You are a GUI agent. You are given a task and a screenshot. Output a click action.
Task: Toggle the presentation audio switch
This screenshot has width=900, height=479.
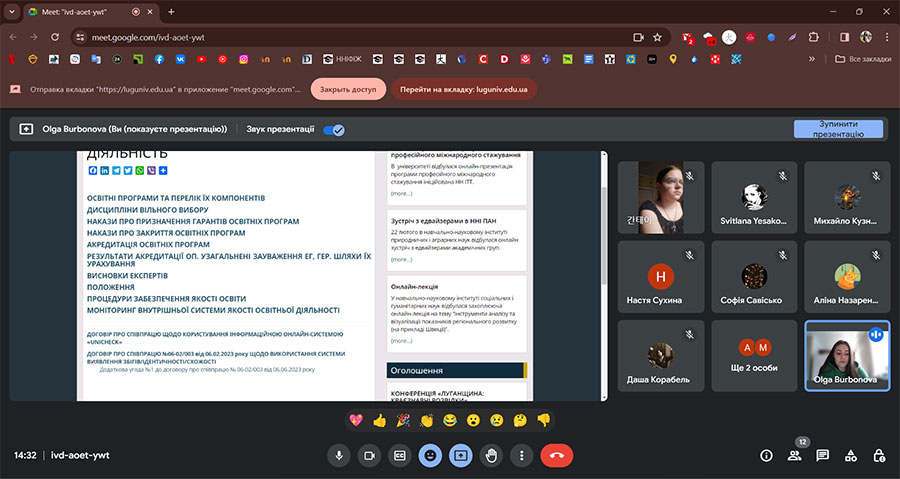333,130
